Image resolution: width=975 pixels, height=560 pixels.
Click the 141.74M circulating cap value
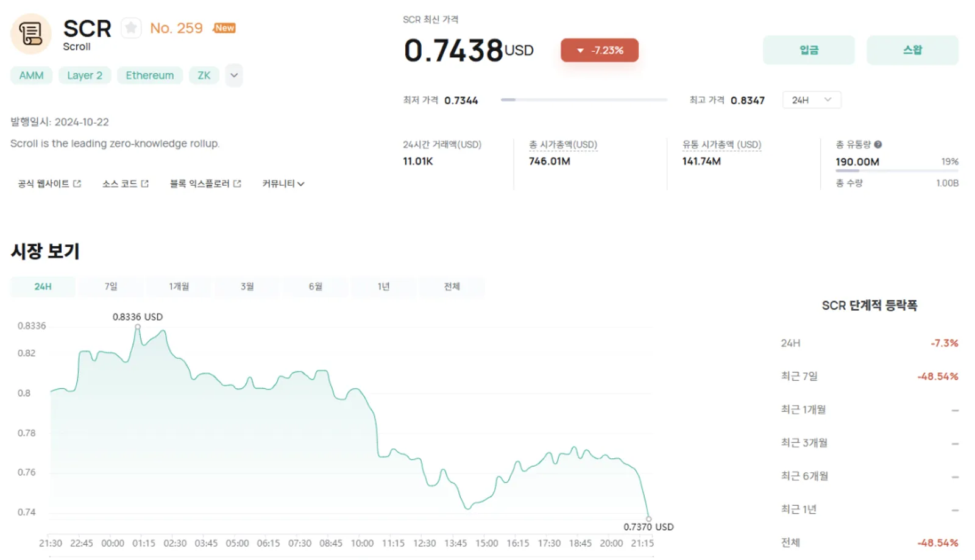(701, 161)
